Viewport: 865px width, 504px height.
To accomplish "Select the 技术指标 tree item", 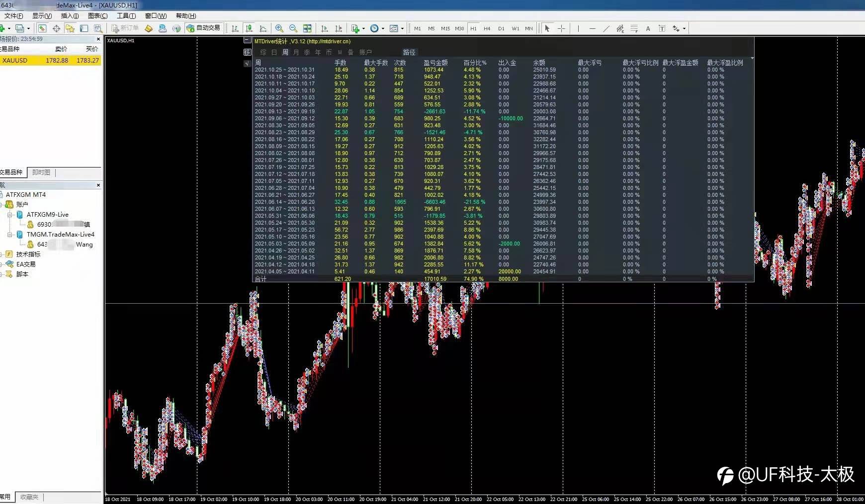I will click(28, 254).
